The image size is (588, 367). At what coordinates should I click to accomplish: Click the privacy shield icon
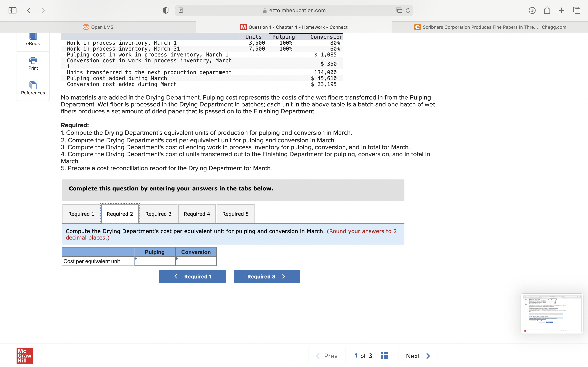coord(165,10)
